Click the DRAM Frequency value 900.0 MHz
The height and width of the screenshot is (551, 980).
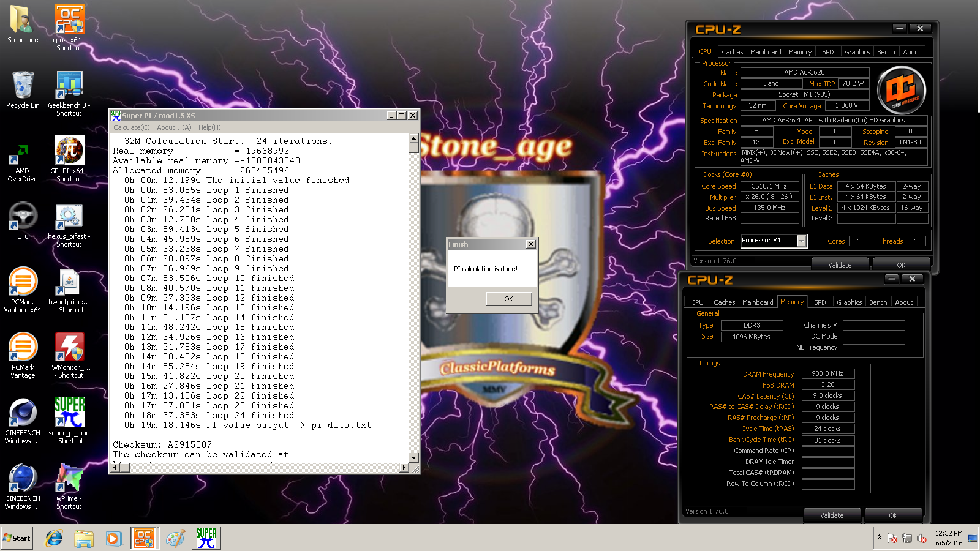coord(827,373)
